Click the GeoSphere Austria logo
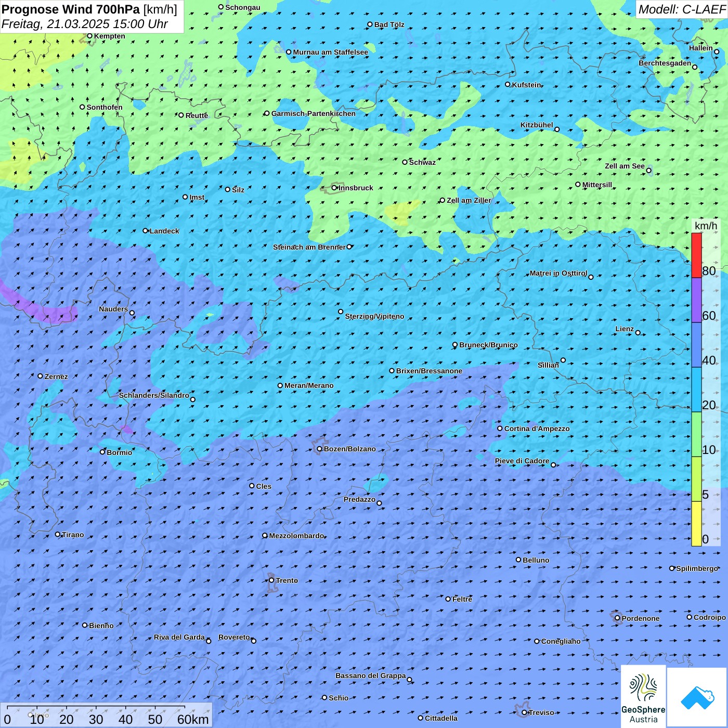Viewport: 728px width, 728px height. (643, 696)
